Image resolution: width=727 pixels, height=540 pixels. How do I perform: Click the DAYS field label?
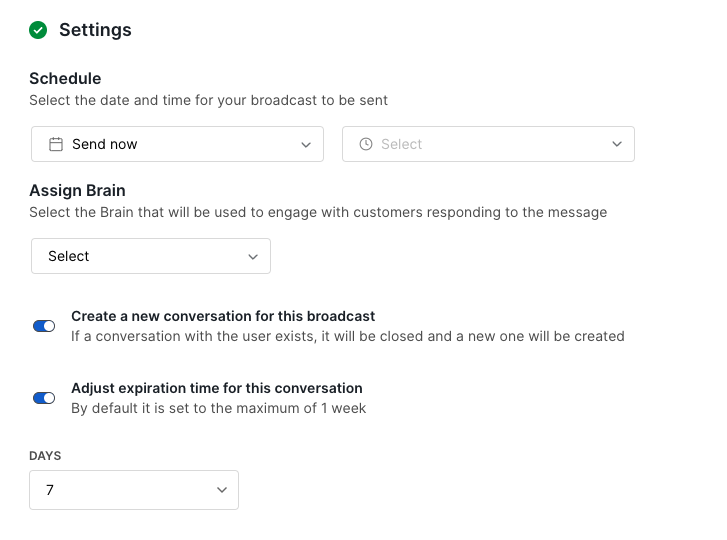coord(45,456)
